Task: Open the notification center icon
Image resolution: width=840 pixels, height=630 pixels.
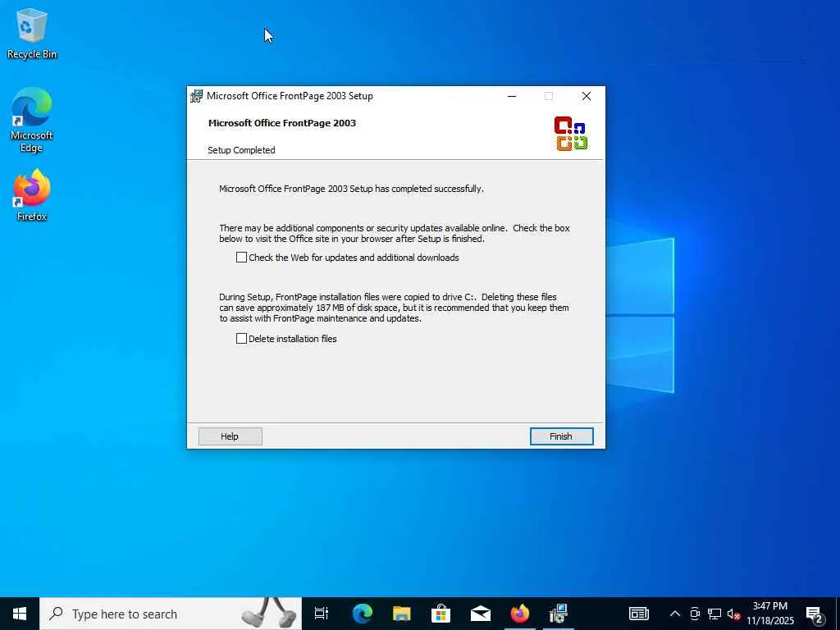Action: (x=815, y=614)
